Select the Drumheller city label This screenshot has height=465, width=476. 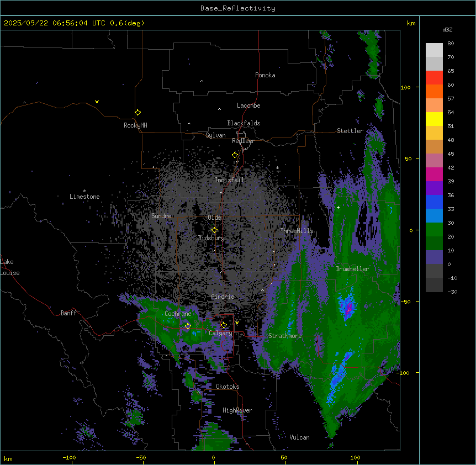click(x=352, y=269)
